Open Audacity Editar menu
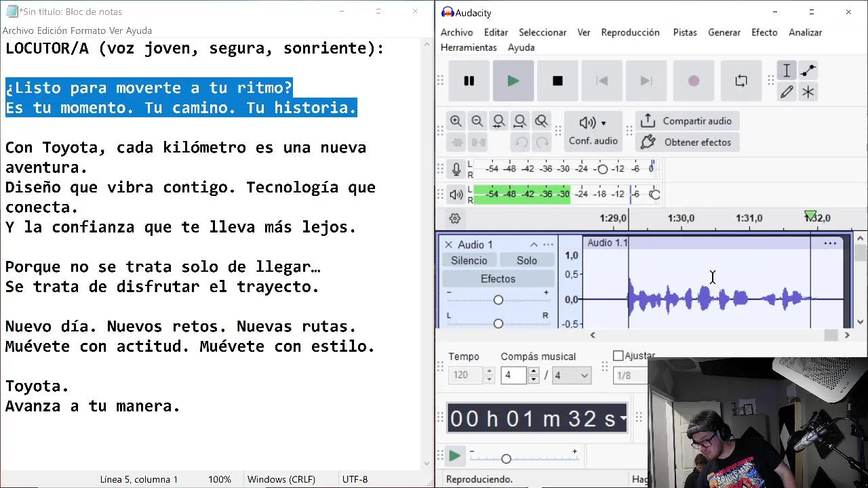The height and width of the screenshot is (488, 868). coord(496,33)
